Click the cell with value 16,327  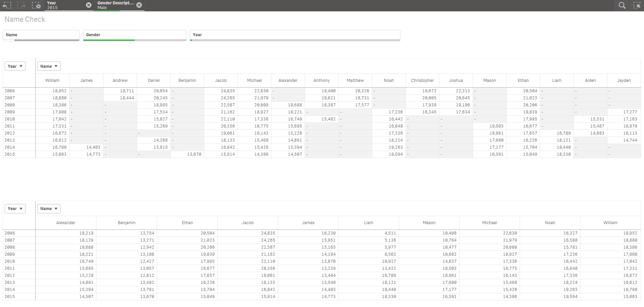(x=550, y=233)
